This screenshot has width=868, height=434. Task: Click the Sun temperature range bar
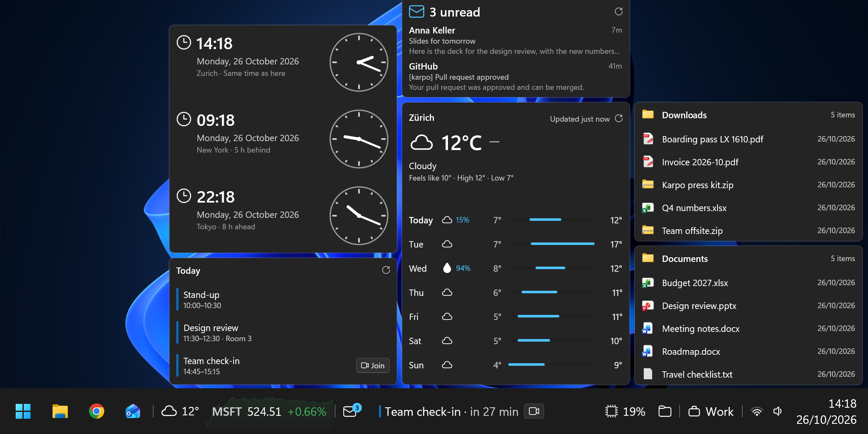click(x=526, y=364)
